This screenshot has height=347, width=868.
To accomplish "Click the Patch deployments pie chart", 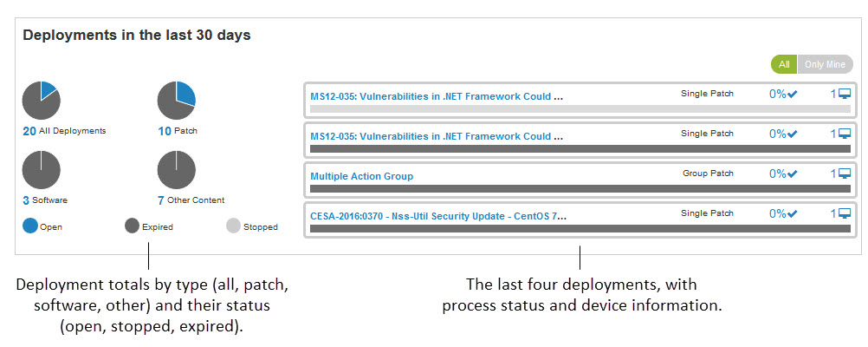I will coord(176,101).
